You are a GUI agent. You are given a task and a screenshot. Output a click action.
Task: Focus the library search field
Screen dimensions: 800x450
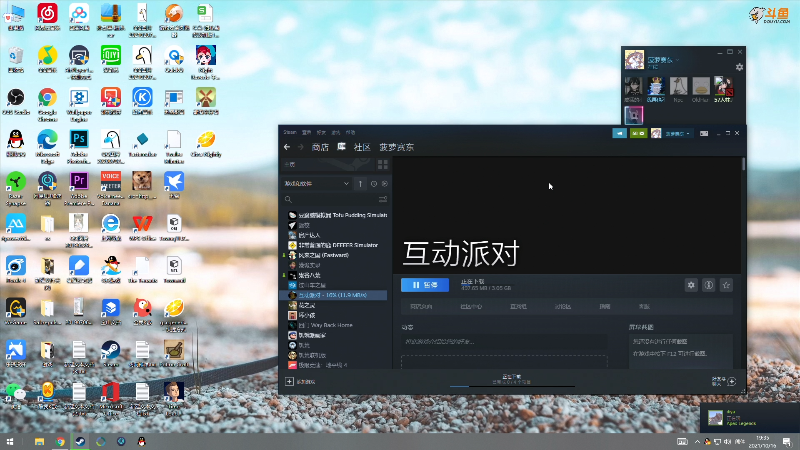pos(335,199)
